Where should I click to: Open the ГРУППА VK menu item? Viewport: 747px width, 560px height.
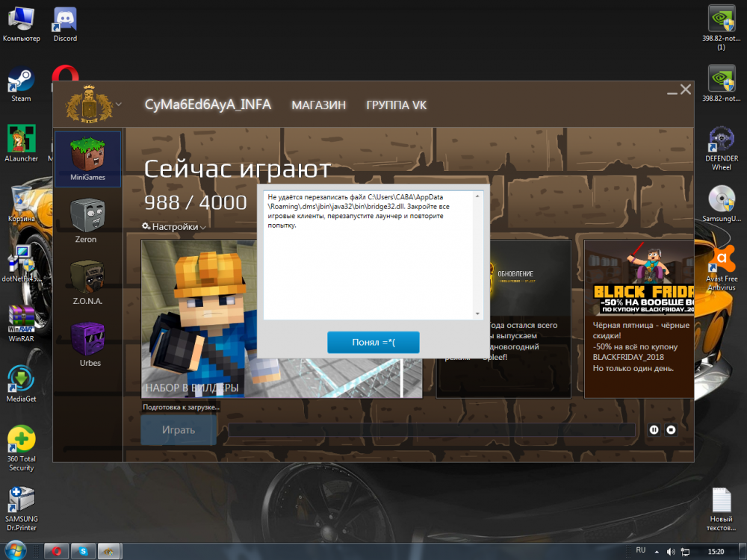pos(396,105)
